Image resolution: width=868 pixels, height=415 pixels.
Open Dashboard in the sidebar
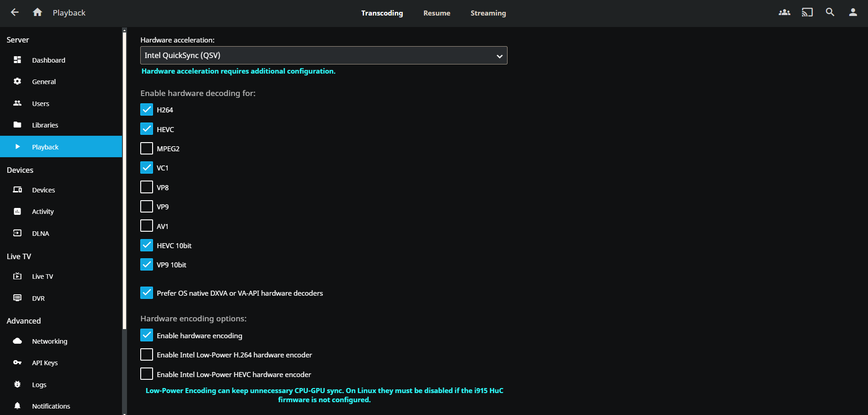pos(48,60)
